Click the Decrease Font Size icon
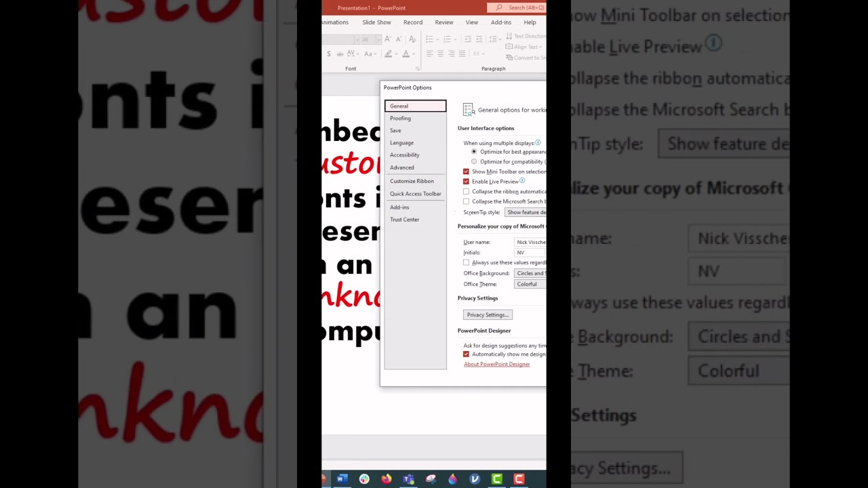 click(x=399, y=39)
